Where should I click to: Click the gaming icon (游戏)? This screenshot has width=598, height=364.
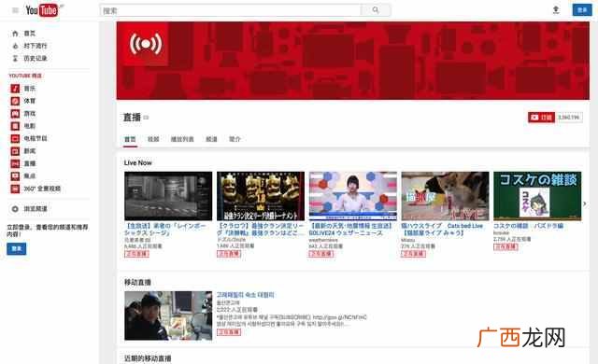[x=15, y=114]
